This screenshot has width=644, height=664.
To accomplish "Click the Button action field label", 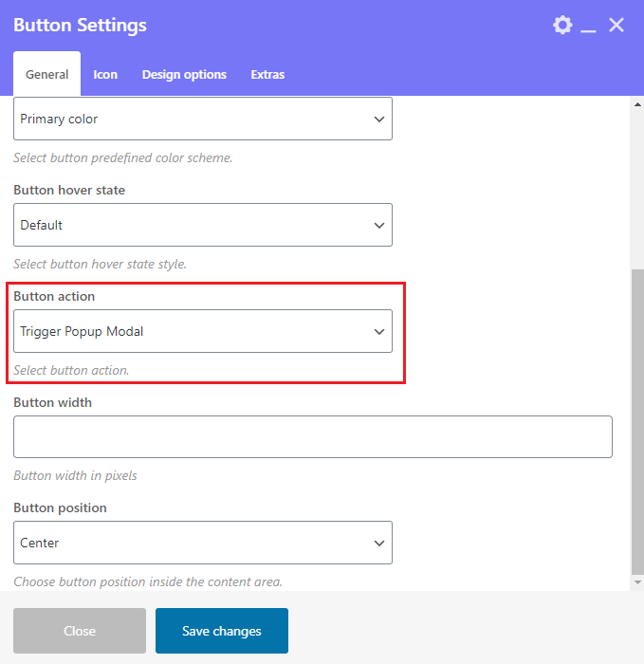I will pyautogui.click(x=54, y=296).
